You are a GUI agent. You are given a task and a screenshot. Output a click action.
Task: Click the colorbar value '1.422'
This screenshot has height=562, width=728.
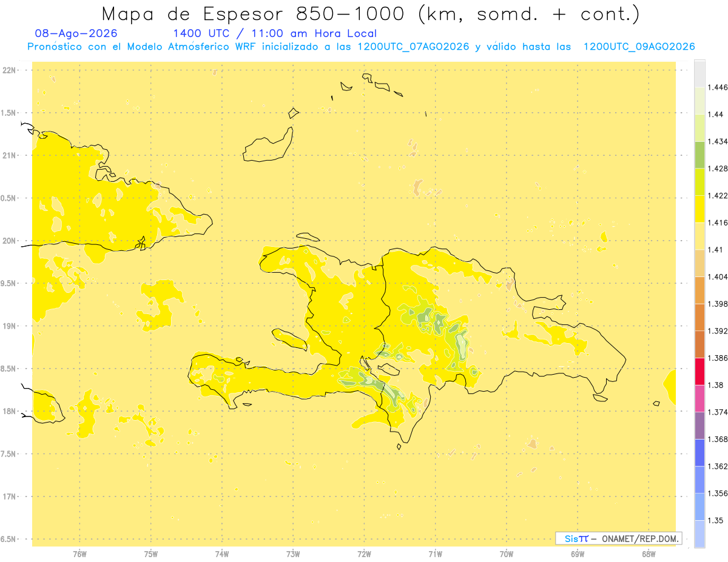[718, 196]
